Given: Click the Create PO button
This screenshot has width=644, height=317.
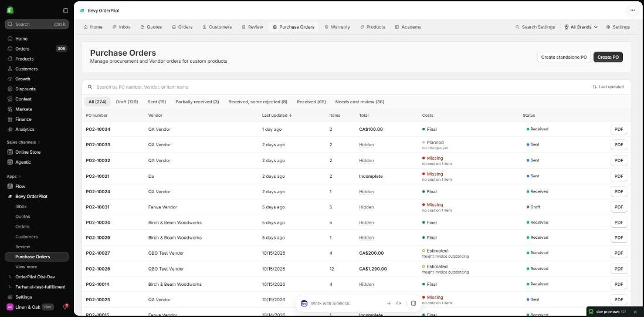Looking at the screenshot, I should 608,57.
